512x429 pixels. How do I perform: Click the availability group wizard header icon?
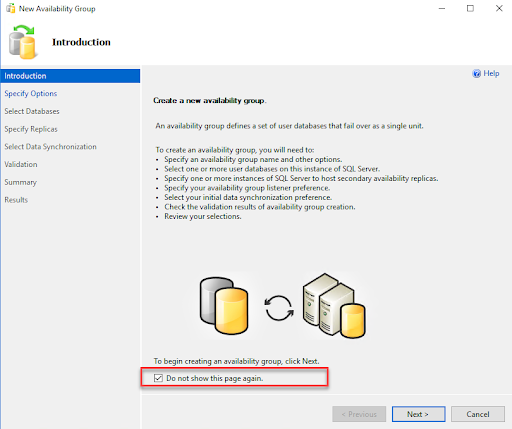pyautogui.click(x=22, y=42)
